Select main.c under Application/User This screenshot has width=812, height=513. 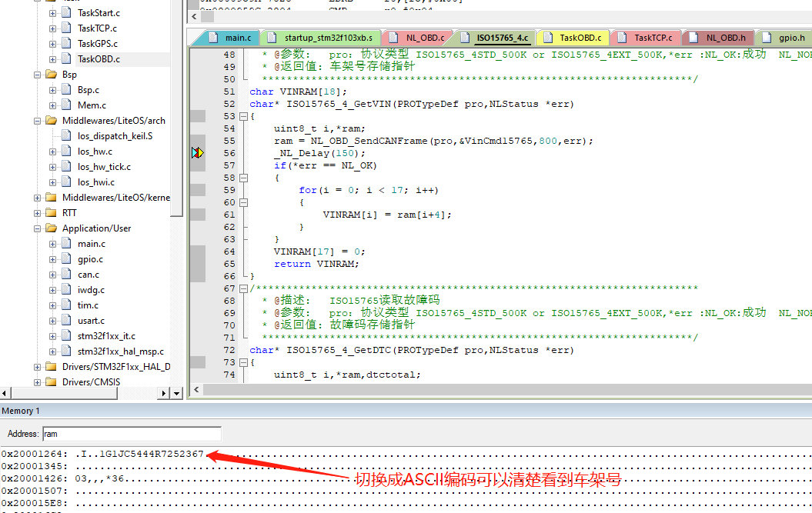91,243
